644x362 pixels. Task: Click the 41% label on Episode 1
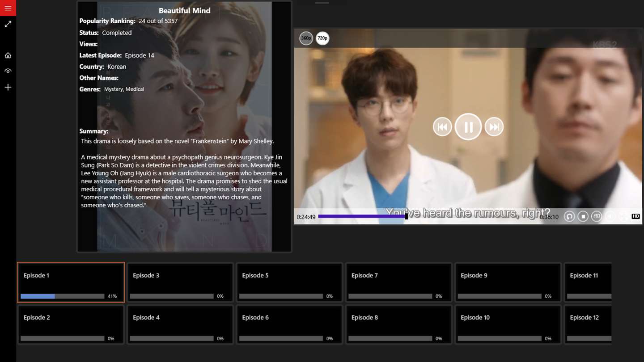(x=112, y=296)
